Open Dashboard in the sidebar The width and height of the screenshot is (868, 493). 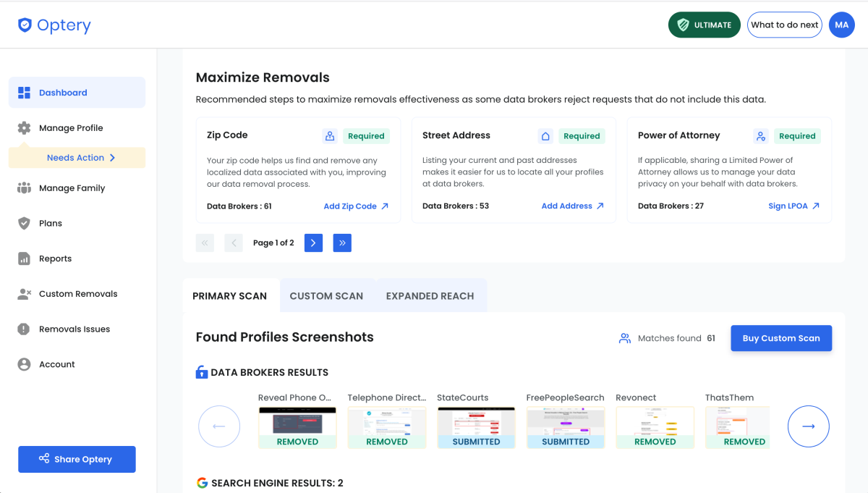click(77, 93)
